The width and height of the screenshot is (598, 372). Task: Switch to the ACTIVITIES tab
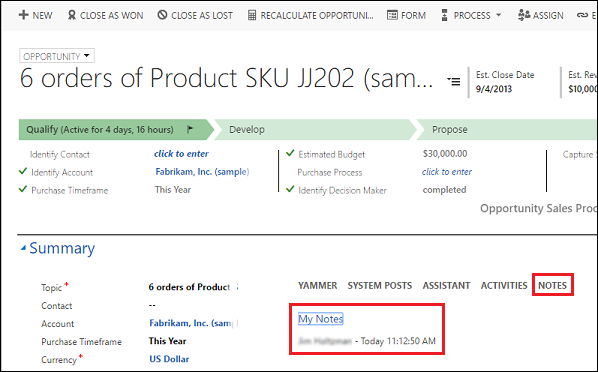504,285
